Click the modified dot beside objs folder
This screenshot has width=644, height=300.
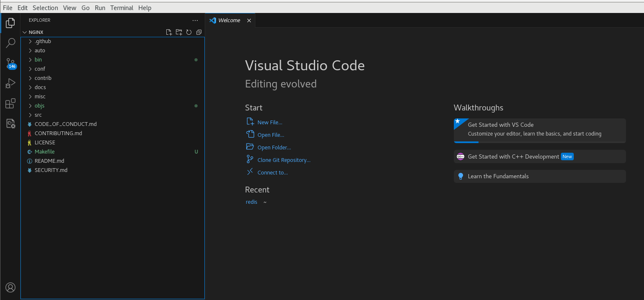point(196,106)
